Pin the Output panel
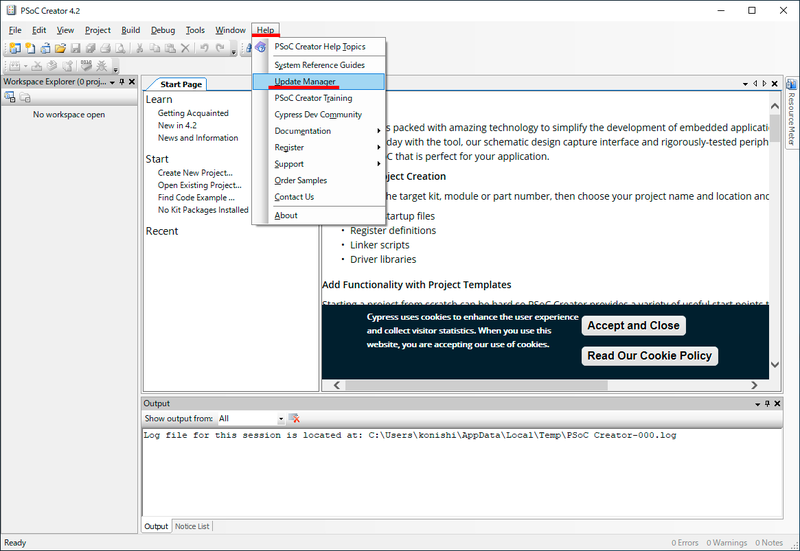Screen dimensions: 800x551 tap(767, 404)
